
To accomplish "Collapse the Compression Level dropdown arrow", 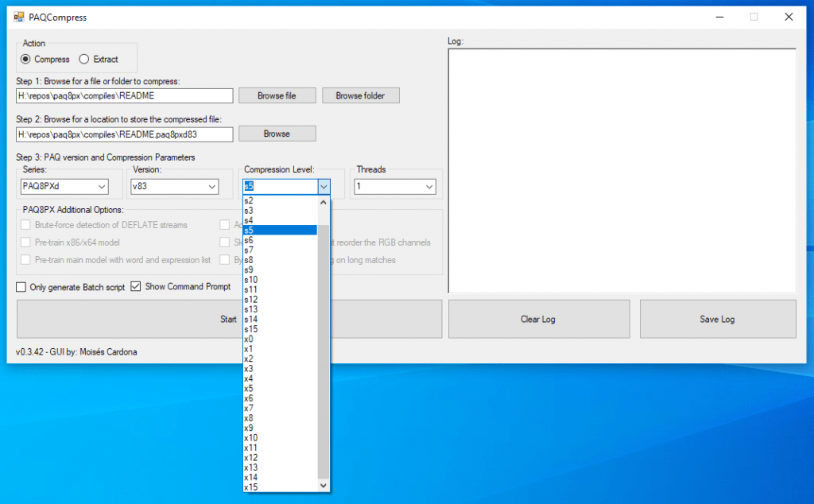I will (x=324, y=186).
